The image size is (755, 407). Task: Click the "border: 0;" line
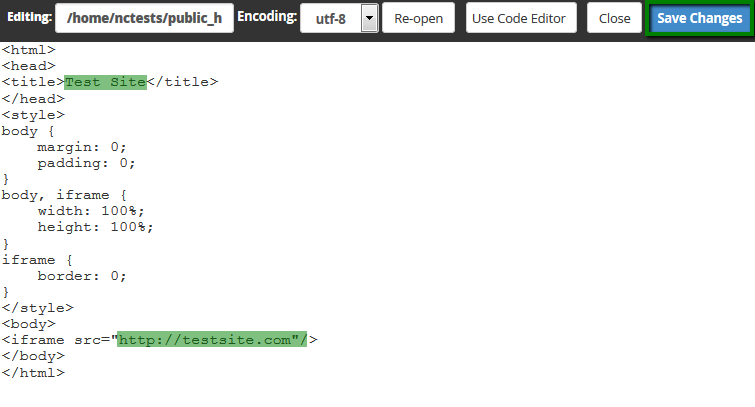82,276
